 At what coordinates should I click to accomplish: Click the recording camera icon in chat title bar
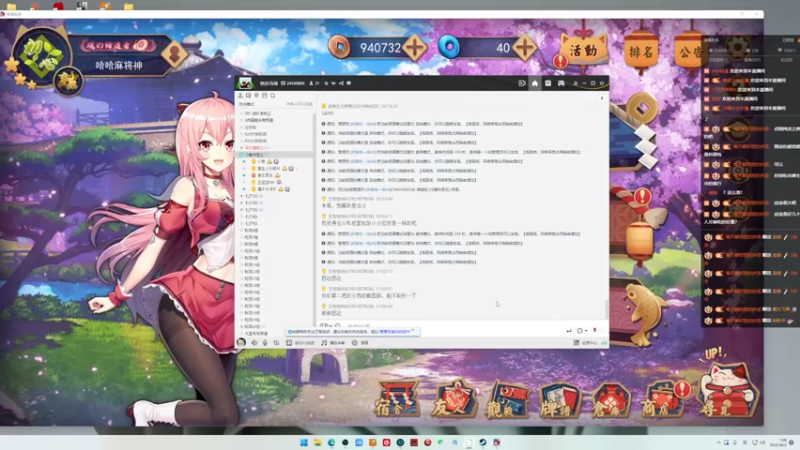click(521, 83)
